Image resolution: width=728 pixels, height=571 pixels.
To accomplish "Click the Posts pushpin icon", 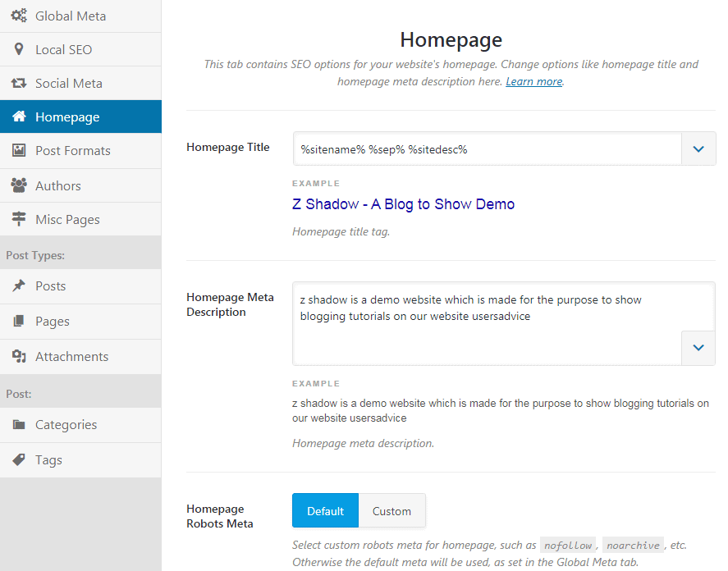I will [19, 285].
